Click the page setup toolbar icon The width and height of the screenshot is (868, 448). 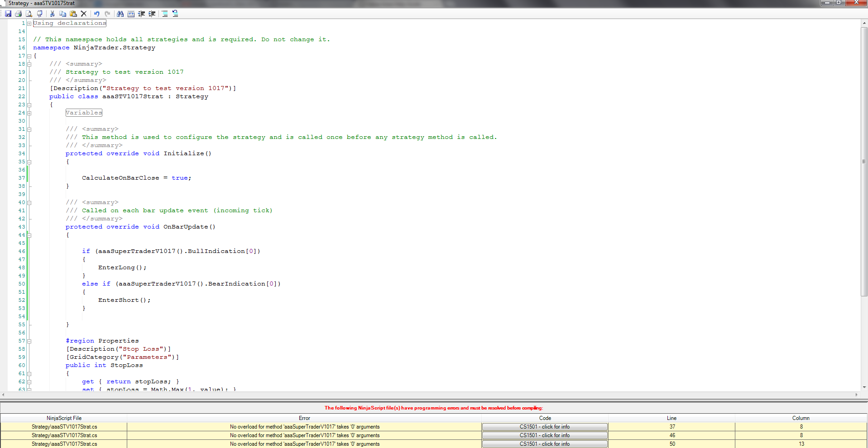coord(40,14)
